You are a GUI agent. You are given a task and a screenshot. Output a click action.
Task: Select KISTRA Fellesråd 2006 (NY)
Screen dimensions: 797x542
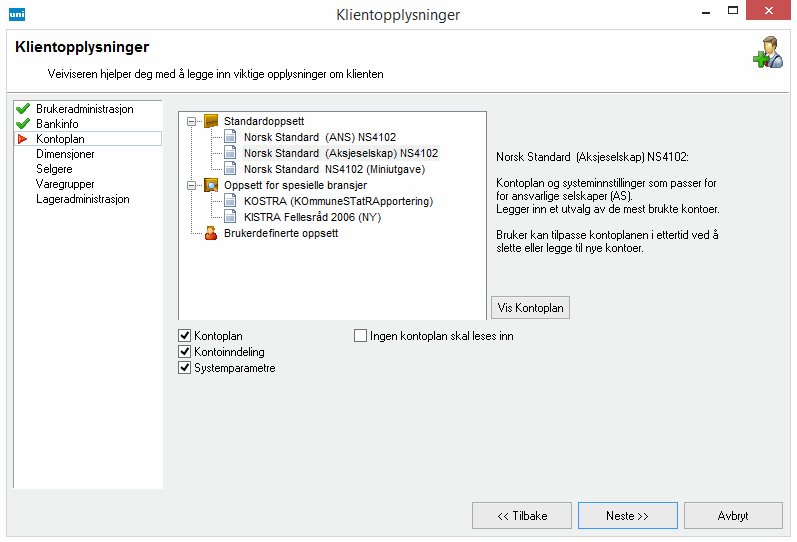[314, 216]
